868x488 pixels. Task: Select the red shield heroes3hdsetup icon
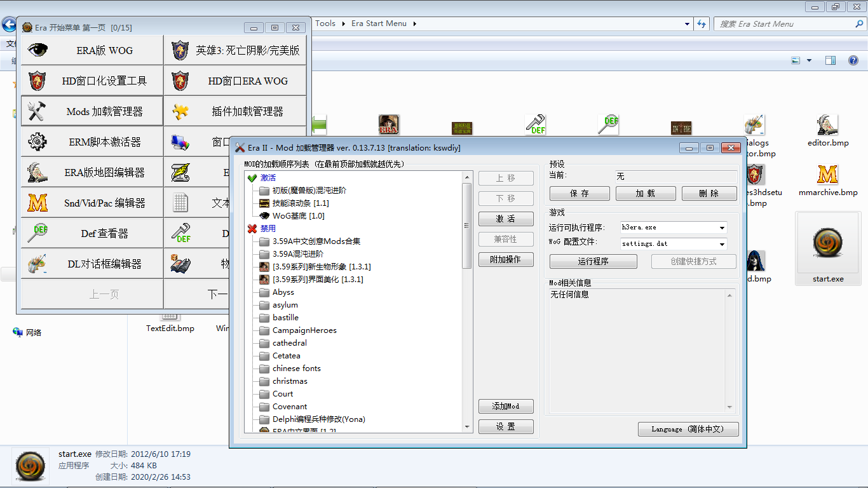coord(755,174)
